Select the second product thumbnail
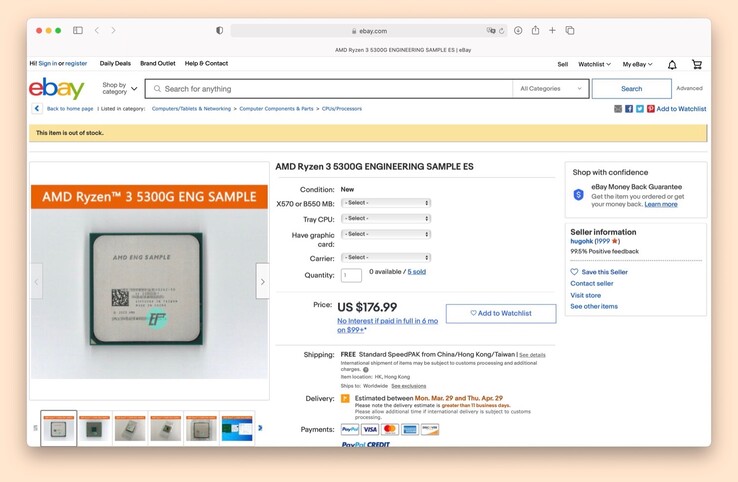 (95, 428)
